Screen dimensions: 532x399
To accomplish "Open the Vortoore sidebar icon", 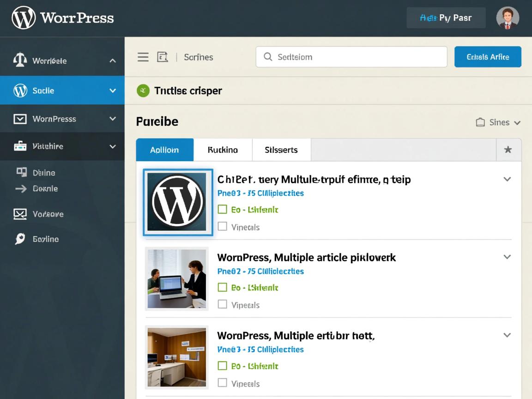I will (20, 214).
